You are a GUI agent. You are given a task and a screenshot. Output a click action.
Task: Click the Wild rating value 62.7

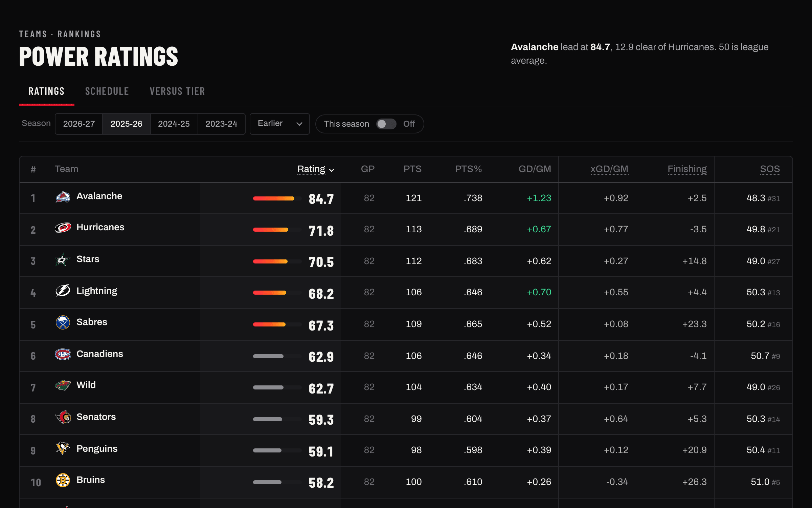(321, 388)
